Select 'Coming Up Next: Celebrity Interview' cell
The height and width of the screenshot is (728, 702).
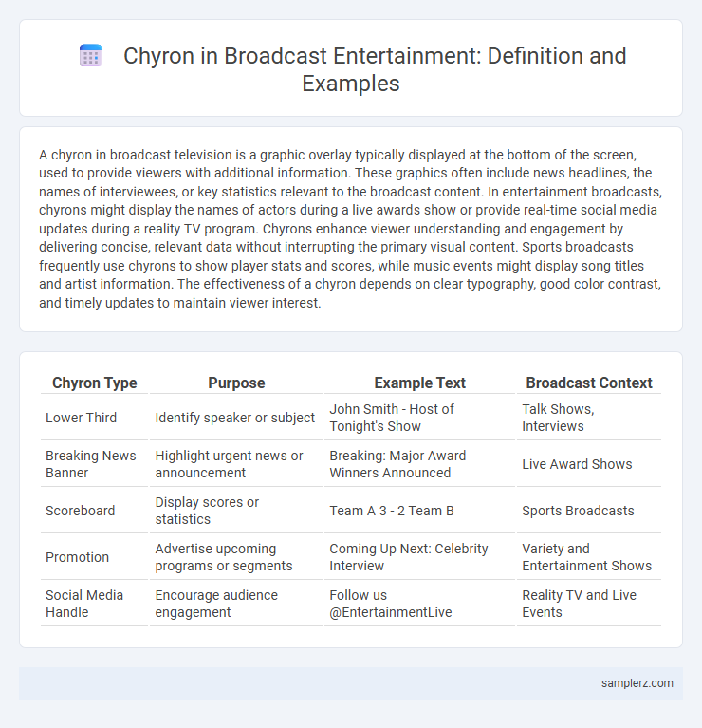[419, 557]
